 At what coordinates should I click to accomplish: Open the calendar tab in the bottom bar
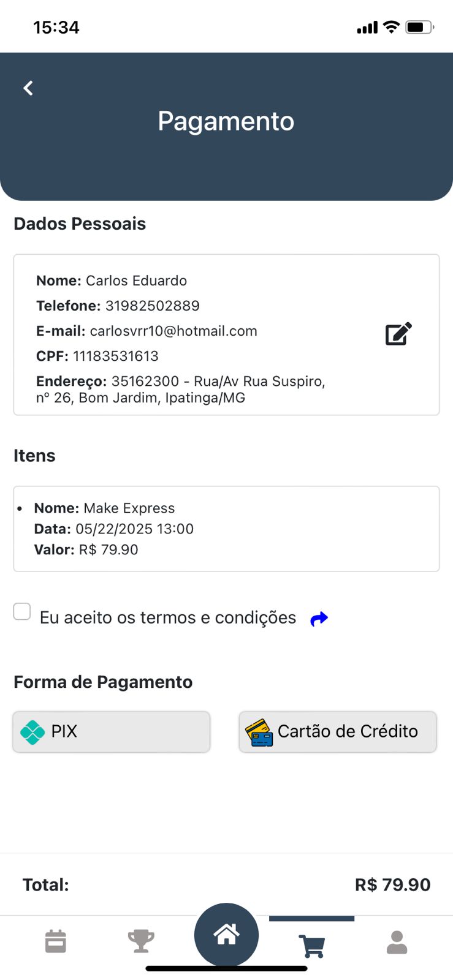pyautogui.click(x=56, y=941)
